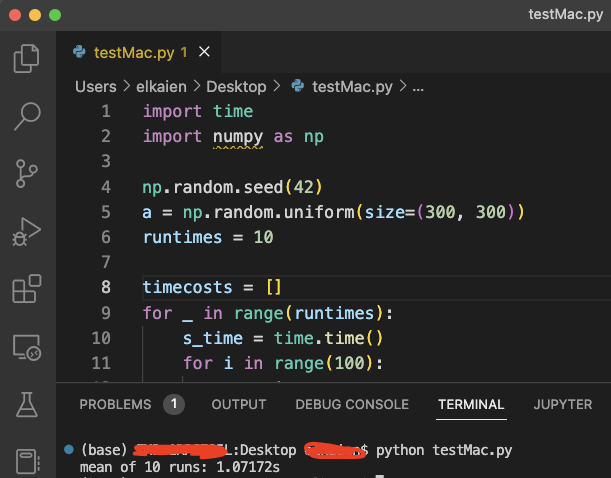This screenshot has width=611, height=478.
Task: Open the Source Control view
Action: [x=26, y=173]
